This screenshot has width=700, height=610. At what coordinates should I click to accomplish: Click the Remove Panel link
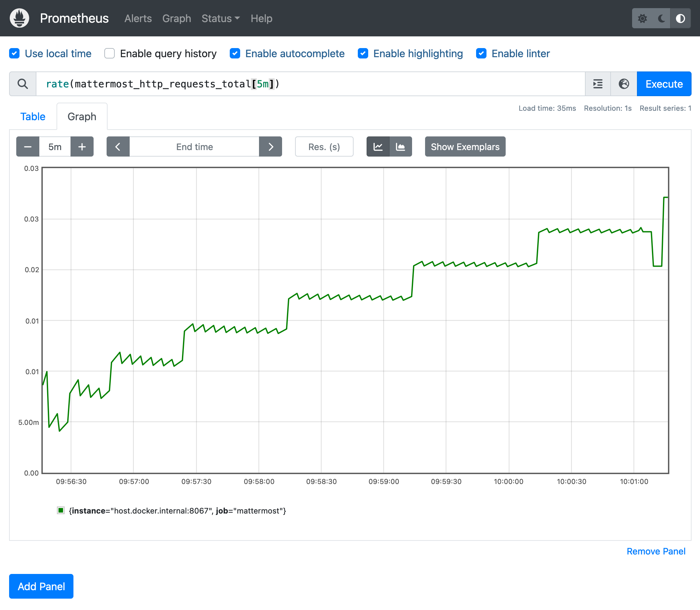pos(656,551)
